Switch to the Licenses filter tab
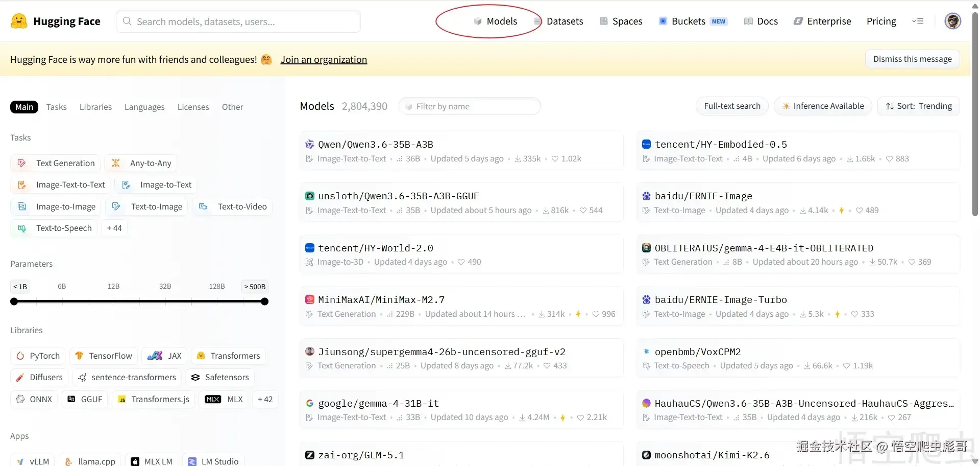980x466 pixels. (193, 107)
